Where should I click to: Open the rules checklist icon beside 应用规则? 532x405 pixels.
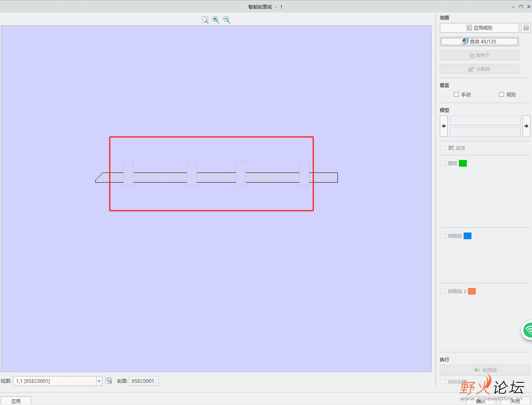[x=526, y=28]
